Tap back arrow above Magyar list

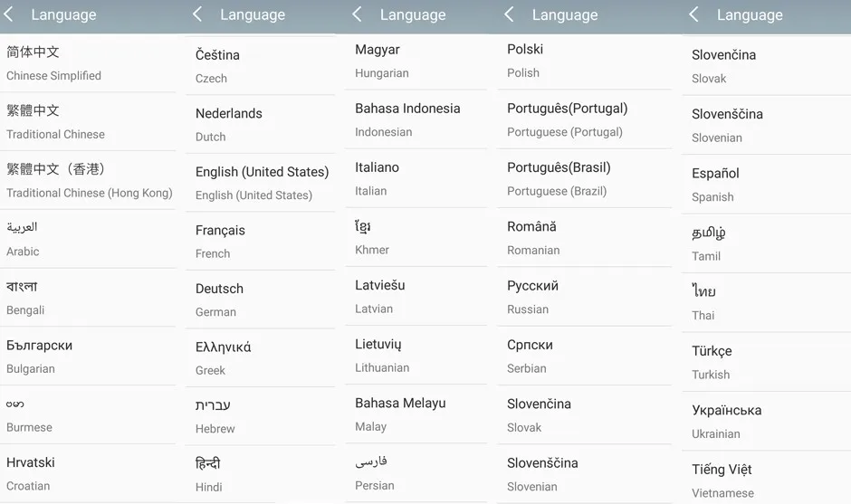[358, 14]
